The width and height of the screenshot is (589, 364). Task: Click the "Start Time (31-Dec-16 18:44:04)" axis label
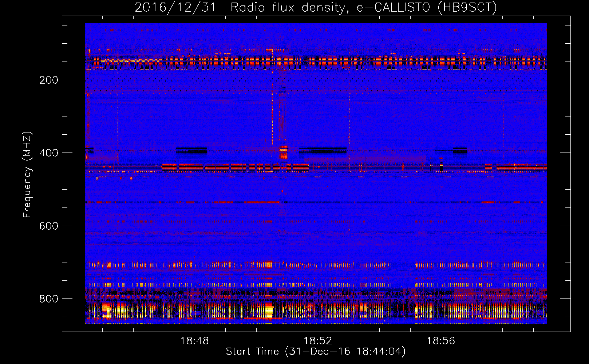click(x=316, y=352)
